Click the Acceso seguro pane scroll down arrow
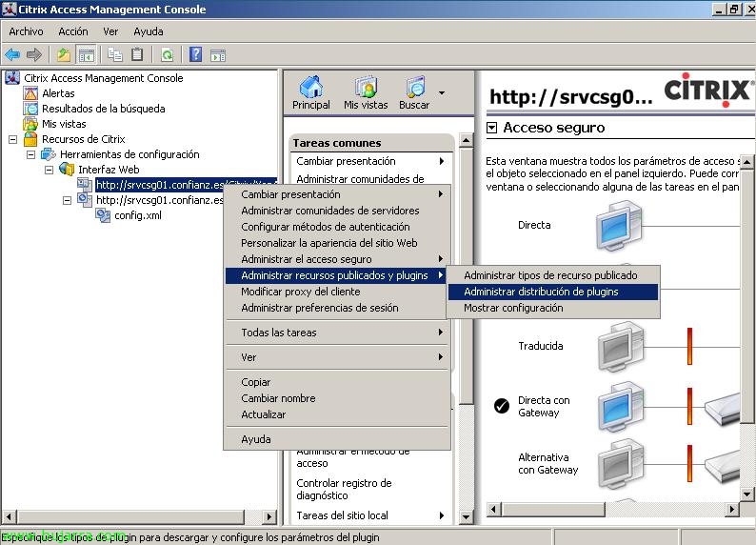This screenshot has width=756, height=545. pyautogui.click(x=746, y=494)
